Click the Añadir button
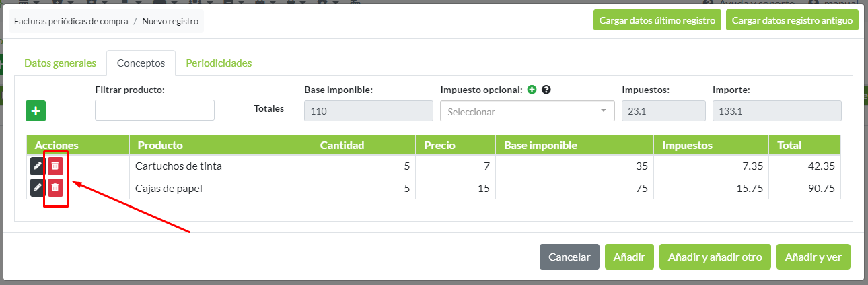 click(x=629, y=257)
